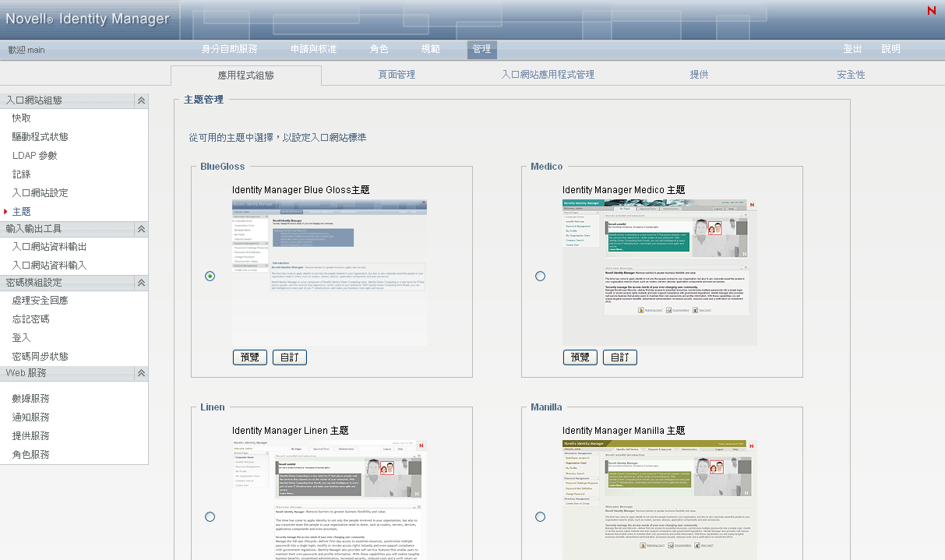945x560 pixels.
Task: Click the 歡迎 main greeting text
Action: pyautogui.click(x=26, y=50)
